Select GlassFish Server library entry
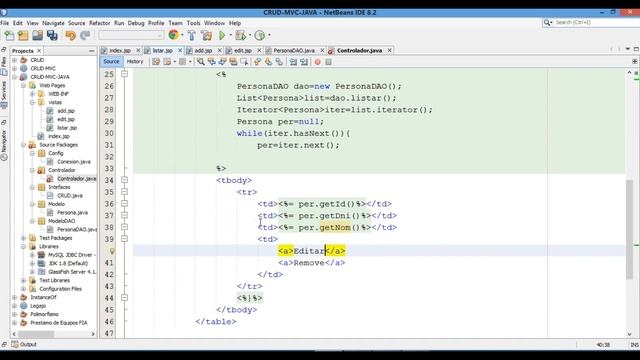This screenshot has width=640, height=360. [x=72, y=272]
